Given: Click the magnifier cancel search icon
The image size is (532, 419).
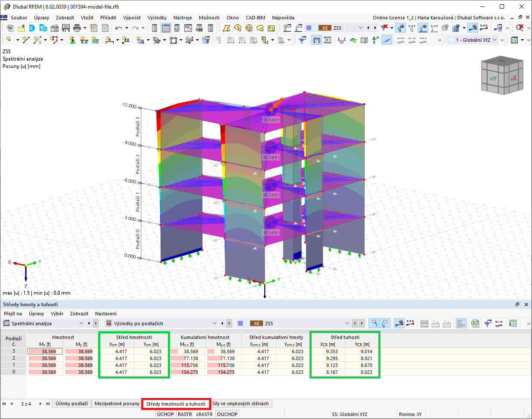Looking at the screenshot, I should tap(520, 28).
